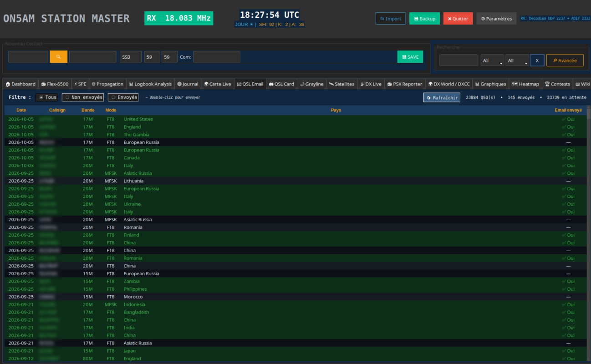The height and width of the screenshot is (364, 591).
Task: Open the Avancée advanced search
Action: click(565, 61)
